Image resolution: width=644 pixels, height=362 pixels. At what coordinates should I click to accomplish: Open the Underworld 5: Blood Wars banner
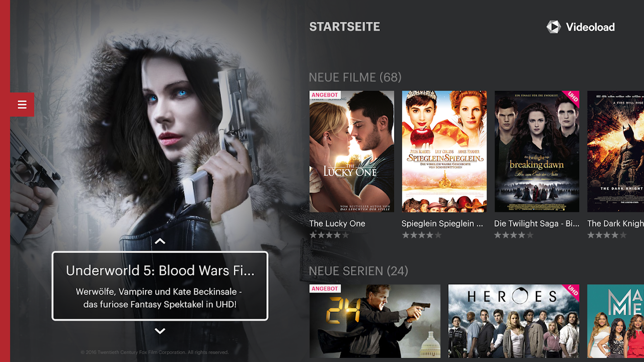coord(160,286)
